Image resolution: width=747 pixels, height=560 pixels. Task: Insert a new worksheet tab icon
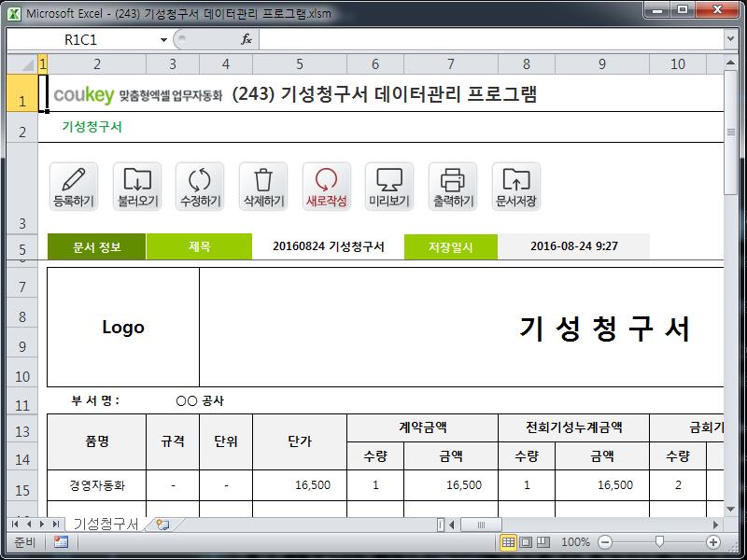[x=162, y=525]
